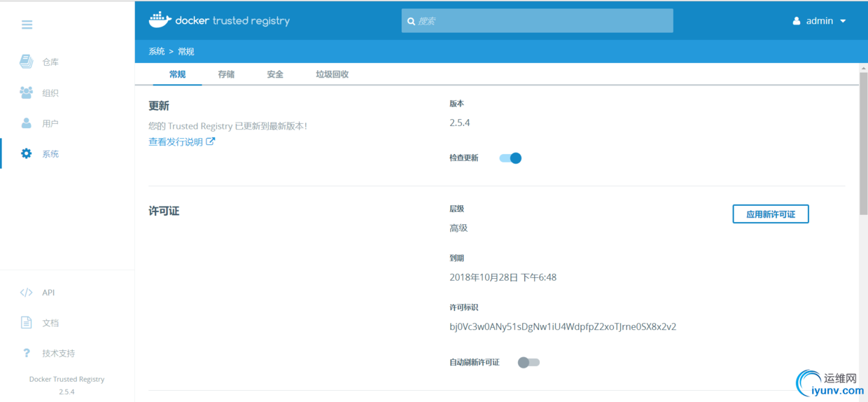This screenshot has height=402, width=868.
Task: Click text 您的 Trusted Registry 已更新到最新版本
Action: click(x=227, y=126)
